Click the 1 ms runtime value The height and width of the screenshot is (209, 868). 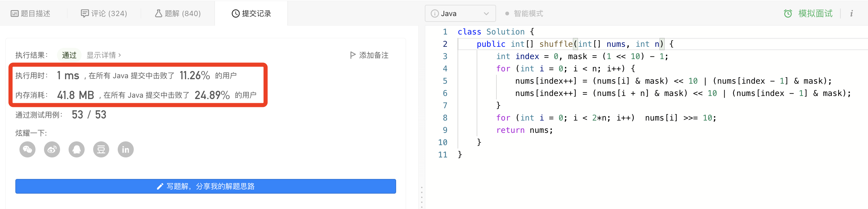pyautogui.click(x=68, y=75)
